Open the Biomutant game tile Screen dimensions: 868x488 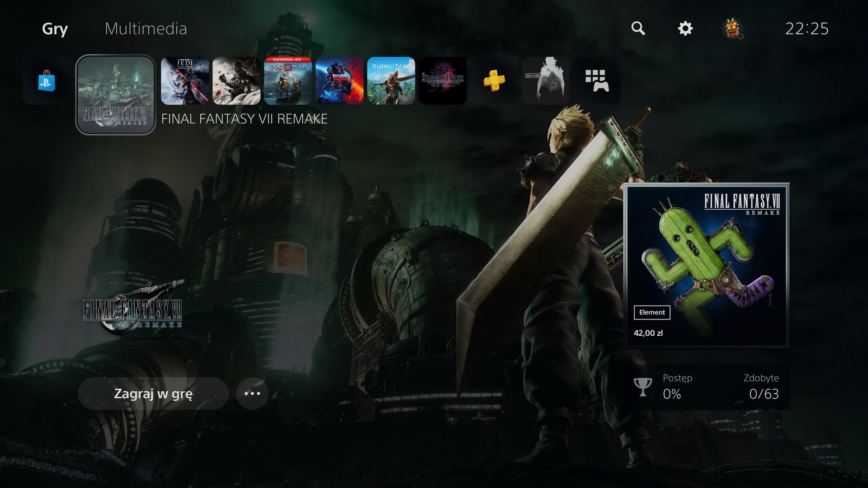click(391, 81)
